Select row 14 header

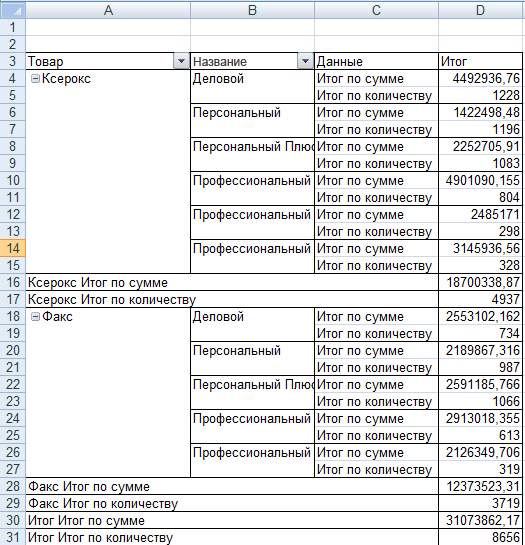pos(13,248)
